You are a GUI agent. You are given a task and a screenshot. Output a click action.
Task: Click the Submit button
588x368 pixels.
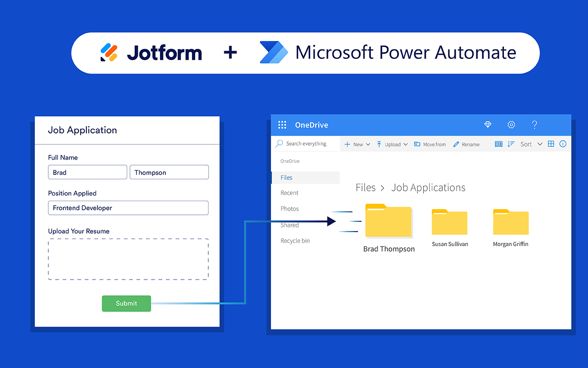click(126, 304)
